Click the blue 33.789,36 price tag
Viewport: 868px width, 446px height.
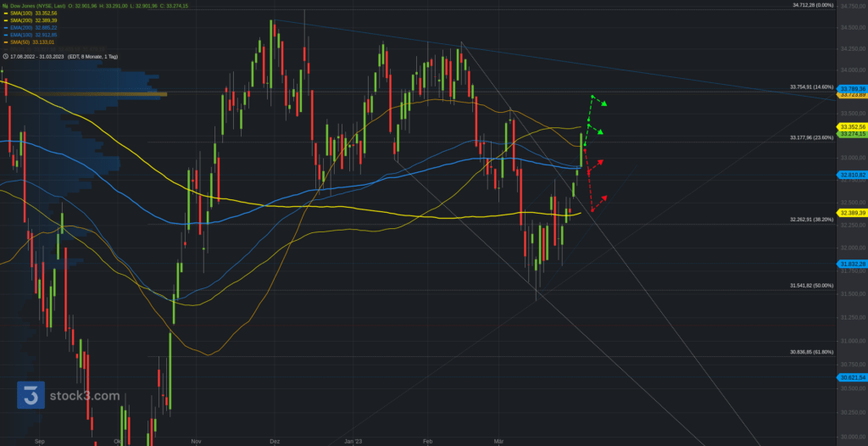(x=853, y=89)
